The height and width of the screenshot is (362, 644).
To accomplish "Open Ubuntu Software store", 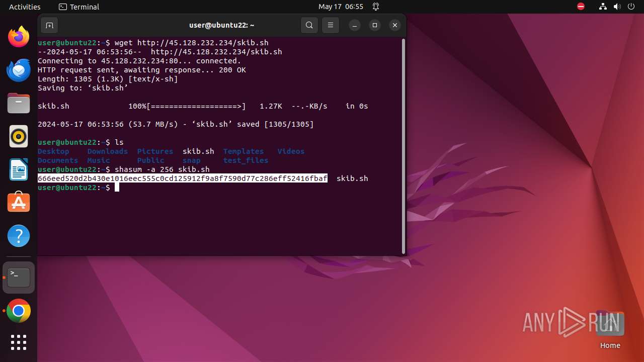I will click(x=19, y=203).
